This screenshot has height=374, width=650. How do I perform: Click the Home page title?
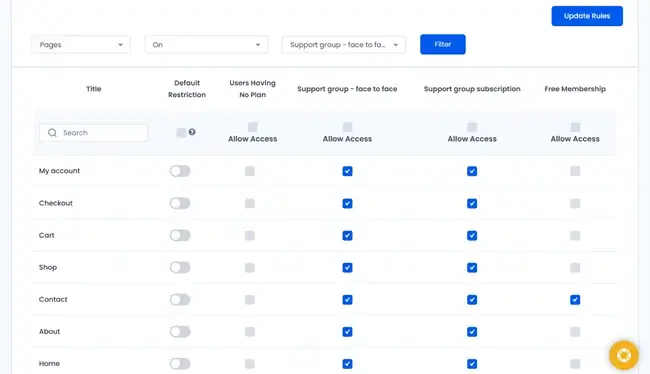[x=49, y=364]
